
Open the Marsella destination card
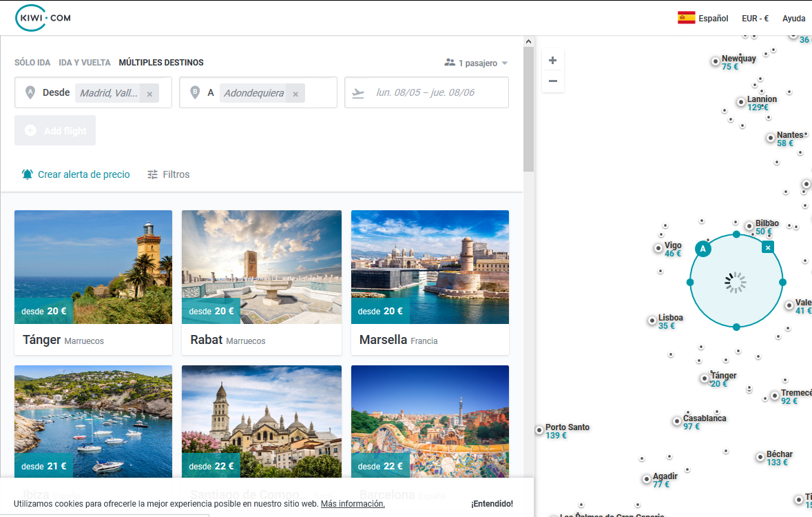click(x=430, y=282)
